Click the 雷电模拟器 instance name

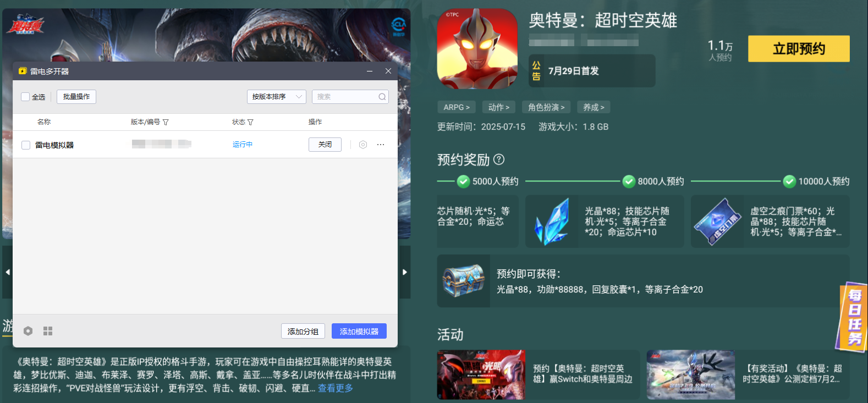pyautogui.click(x=54, y=145)
